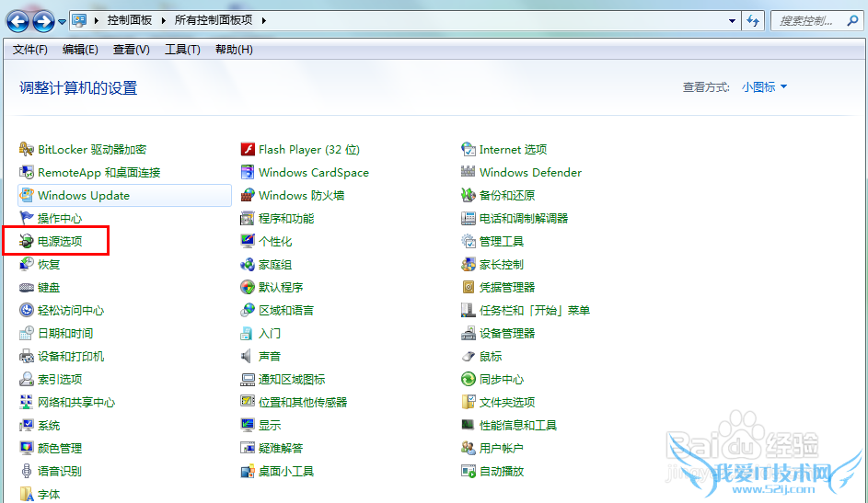Click the Windows 防火墙 firewall icon

248,195
